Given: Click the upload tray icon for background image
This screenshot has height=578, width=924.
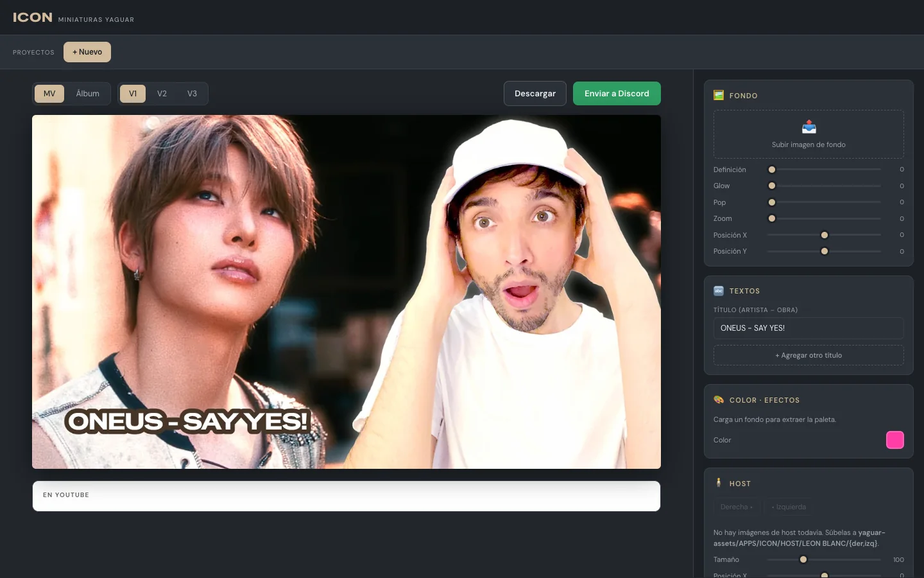Looking at the screenshot, I should tap(809, 127).
